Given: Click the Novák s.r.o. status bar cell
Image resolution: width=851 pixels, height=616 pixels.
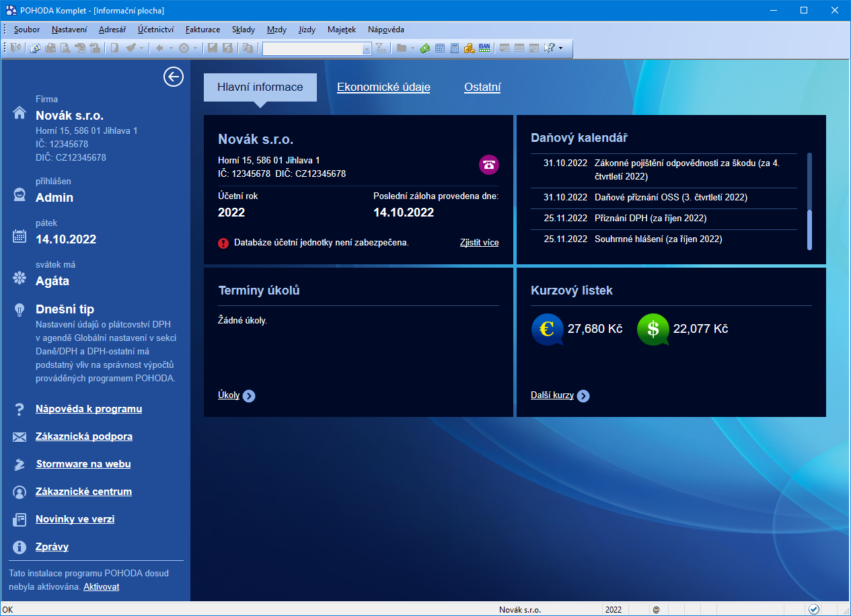Looking at the screenshot, I should (x=520, y=610).
